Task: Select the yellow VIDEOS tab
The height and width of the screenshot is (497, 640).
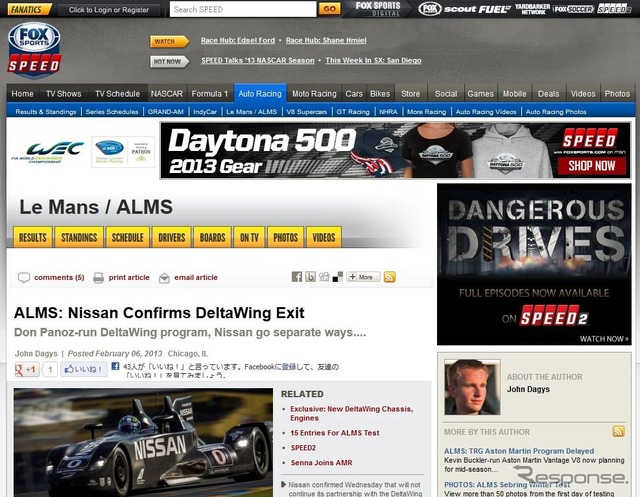Action: point(324,237)
